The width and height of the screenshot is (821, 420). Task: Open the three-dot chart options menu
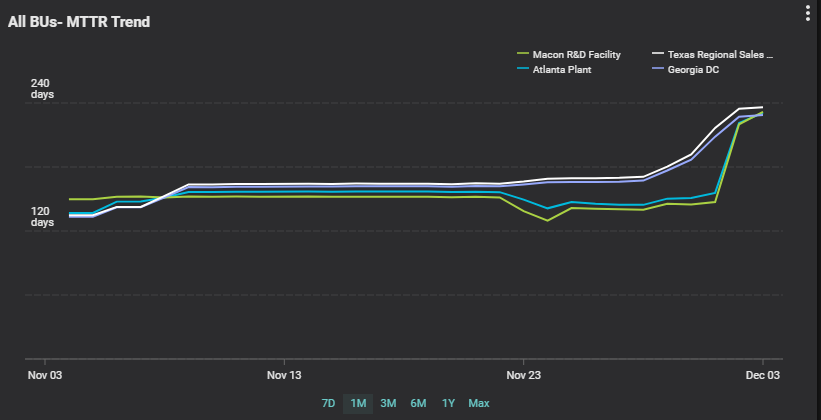click(809, 13)
